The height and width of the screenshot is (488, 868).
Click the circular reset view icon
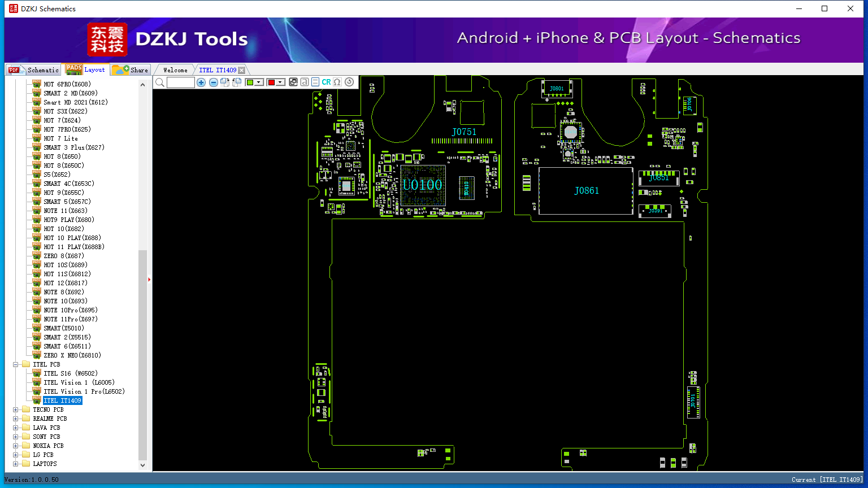[x=349, y=82]
